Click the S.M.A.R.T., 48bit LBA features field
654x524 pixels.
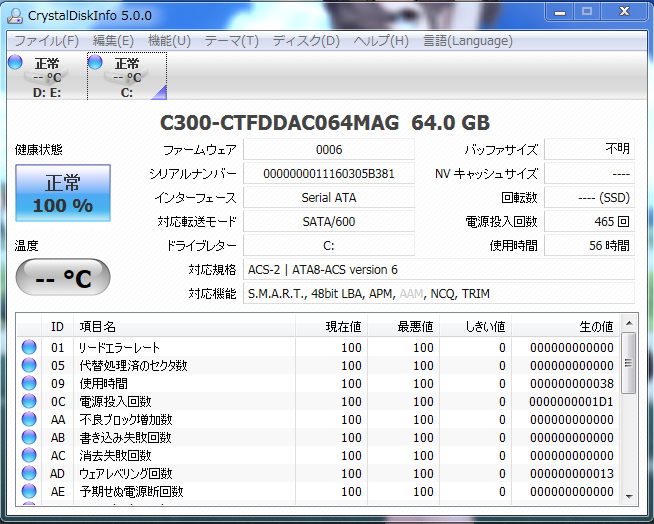pos(439,294)
